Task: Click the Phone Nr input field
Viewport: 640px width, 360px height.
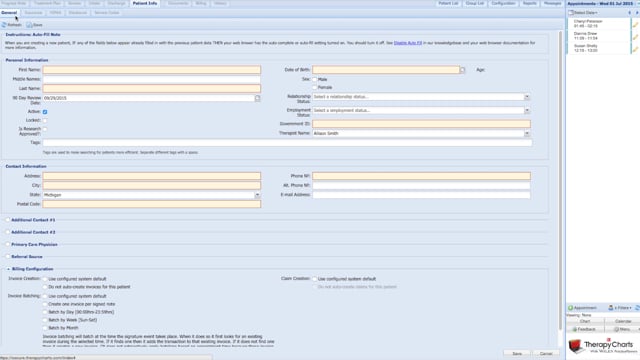Action: tap(421, 176)
